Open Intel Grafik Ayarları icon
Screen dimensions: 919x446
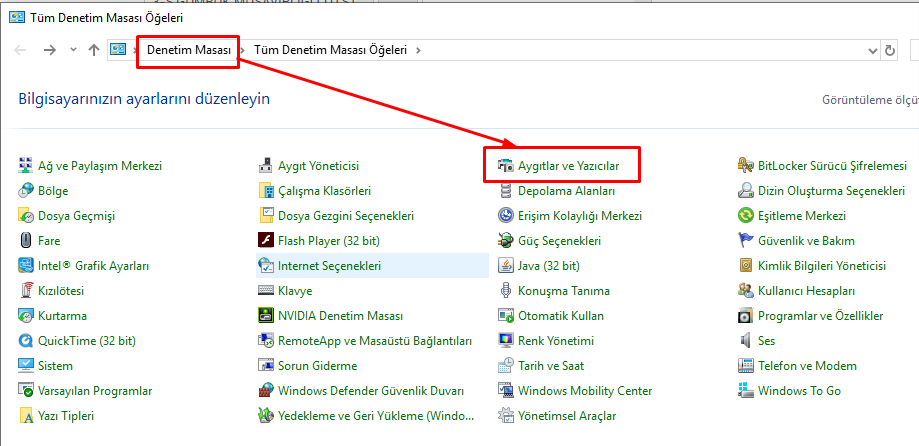pos(26,265)
